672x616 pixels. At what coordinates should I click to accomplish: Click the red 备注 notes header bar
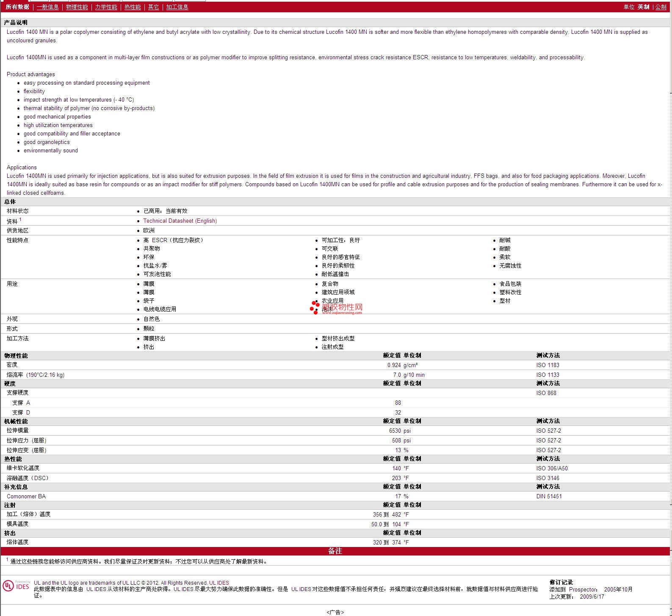[335, 551]
